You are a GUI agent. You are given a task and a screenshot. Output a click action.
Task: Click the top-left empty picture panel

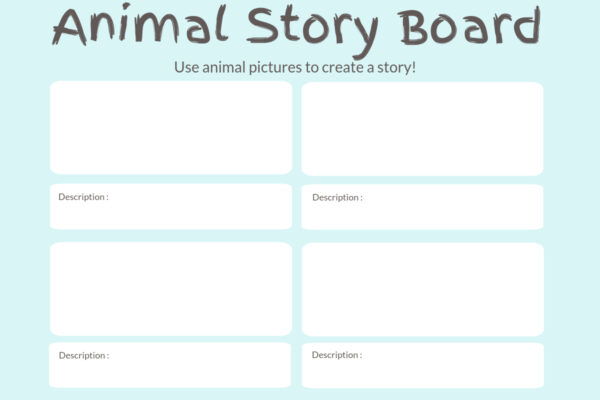point(171,128)
